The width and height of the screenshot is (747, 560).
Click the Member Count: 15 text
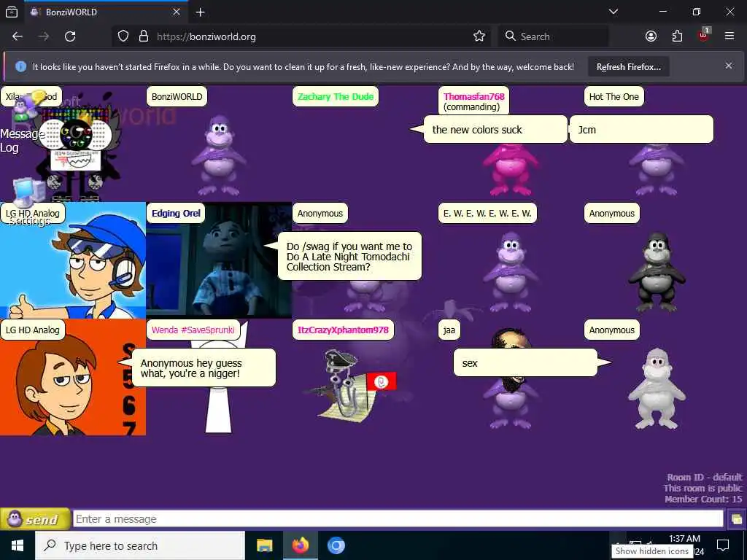703,499
